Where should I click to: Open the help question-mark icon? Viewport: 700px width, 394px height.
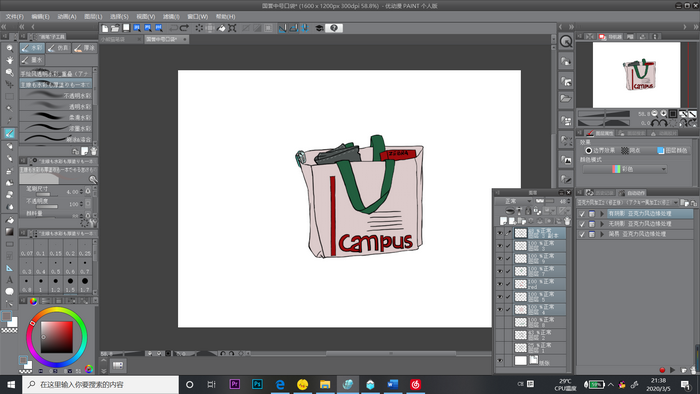[x=334, y=28]
